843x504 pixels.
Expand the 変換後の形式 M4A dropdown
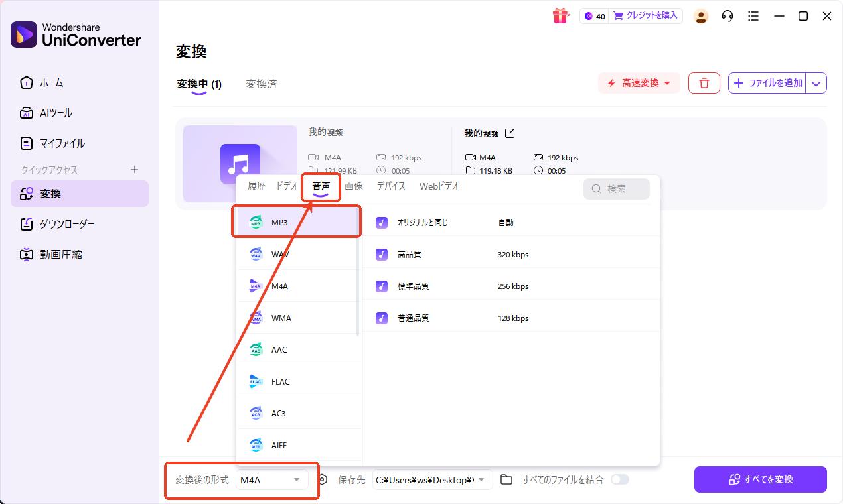(x=272, y=479)
